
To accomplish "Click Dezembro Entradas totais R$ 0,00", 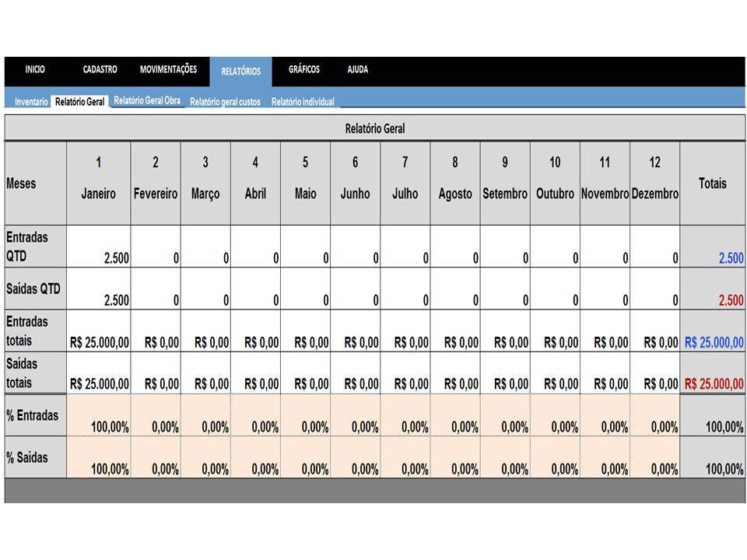I will pos(655,331).
